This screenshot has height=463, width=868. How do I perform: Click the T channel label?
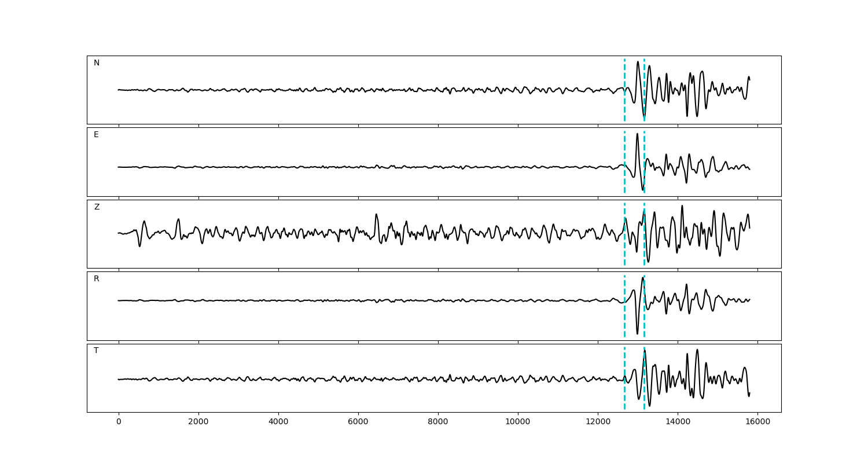pos(96,351)
